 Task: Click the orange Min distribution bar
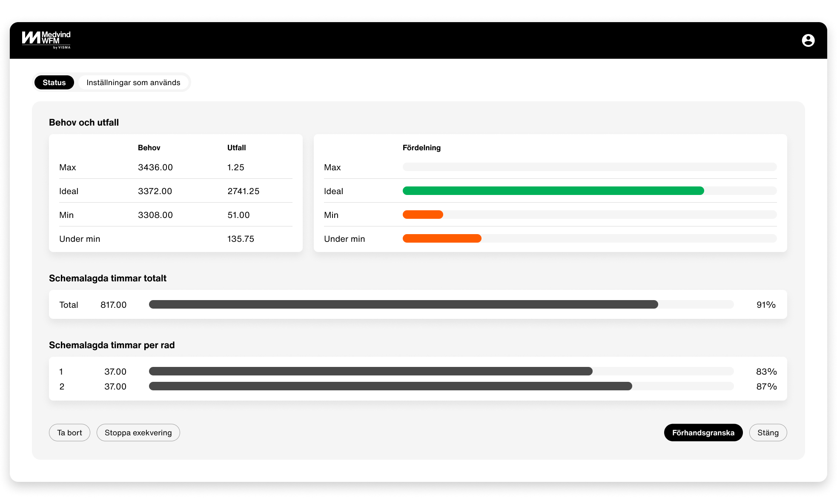click(423, 215)
